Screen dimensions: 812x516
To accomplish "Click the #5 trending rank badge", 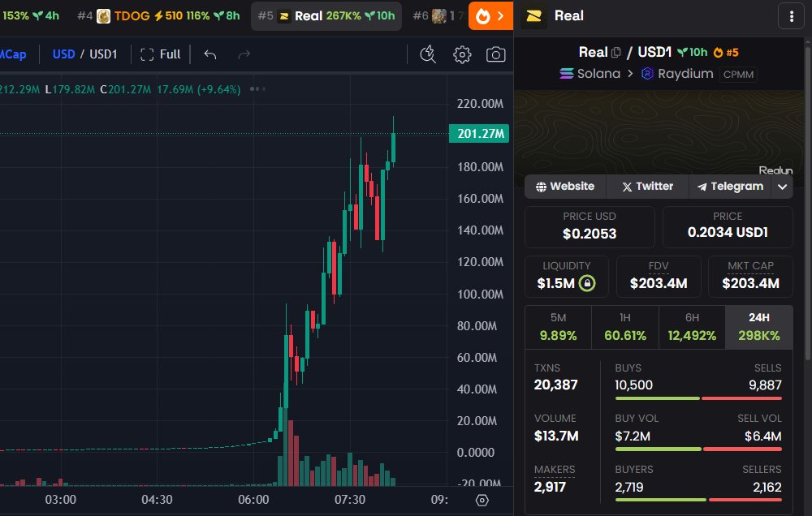I will click(726, 52).
